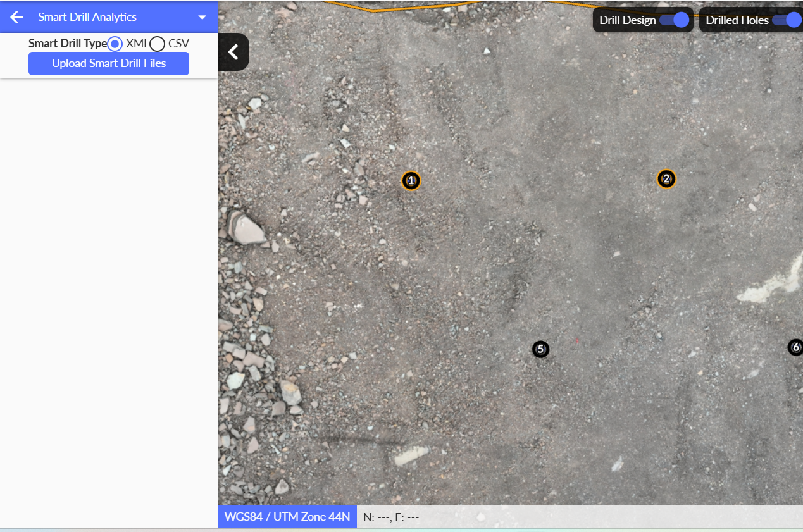803x532 pixels.
Task: Go back using the left arrow
Action: 17,17
